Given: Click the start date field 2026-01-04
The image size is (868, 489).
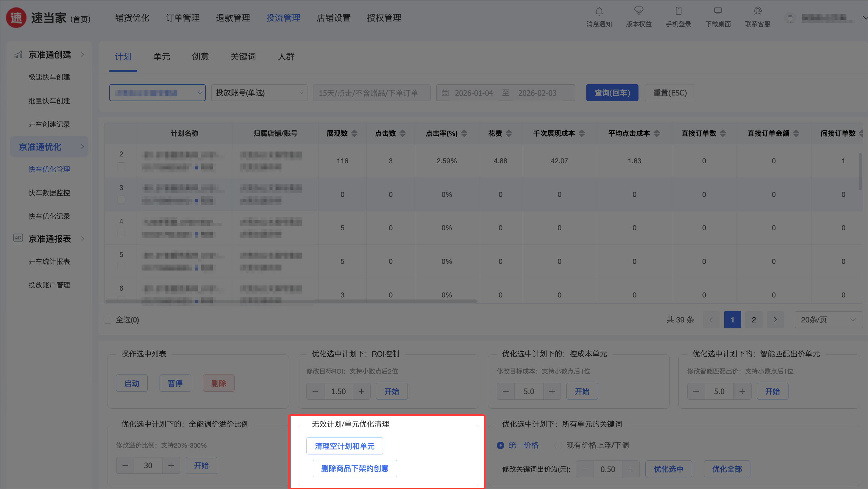Looking at the screenshot, I should [474, 93].
